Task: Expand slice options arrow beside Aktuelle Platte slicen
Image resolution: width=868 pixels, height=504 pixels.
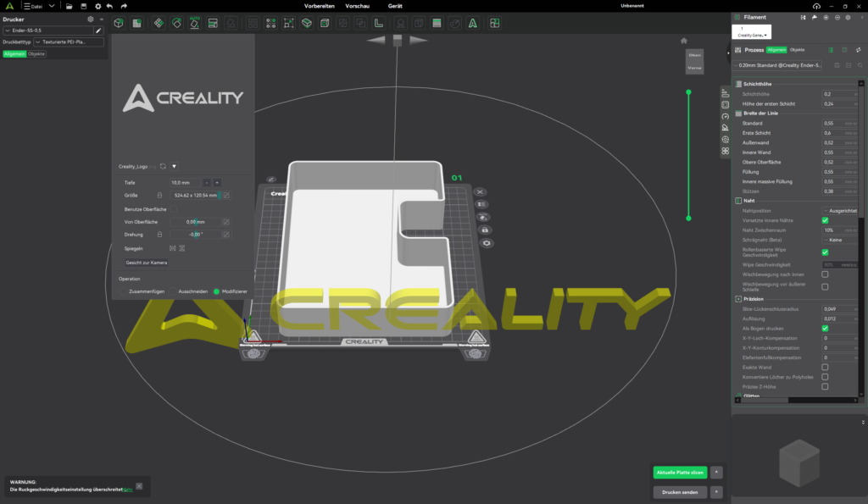Action: 716,473
